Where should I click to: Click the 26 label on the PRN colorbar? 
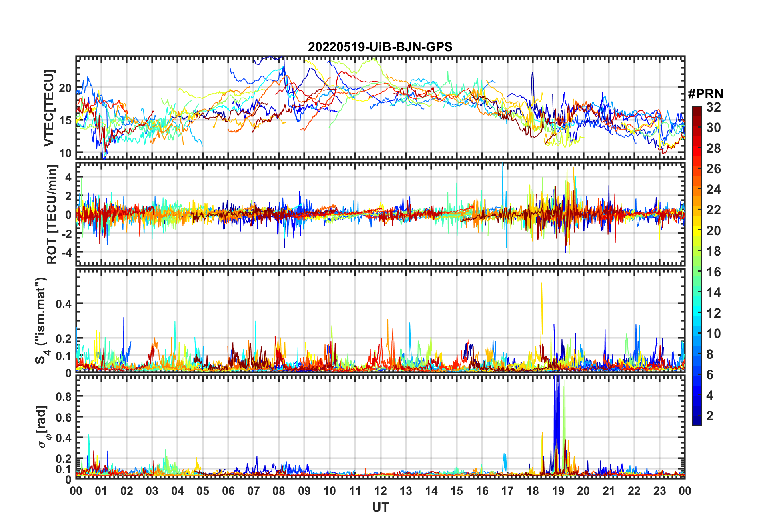pos(713,169)
